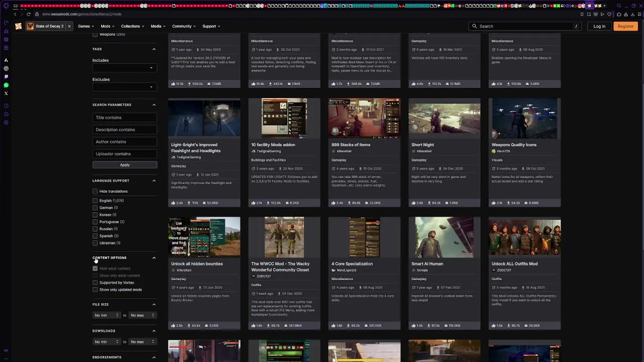
Task: Open the Collections menu
Action: click(x=132, y=26)
